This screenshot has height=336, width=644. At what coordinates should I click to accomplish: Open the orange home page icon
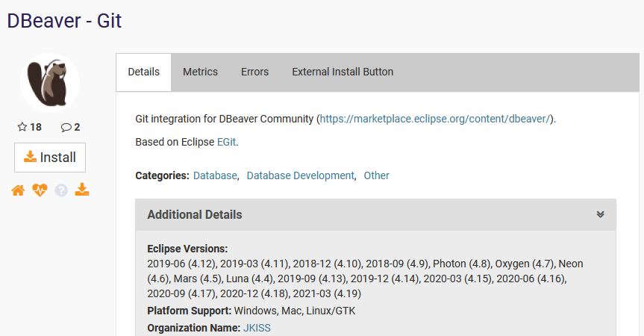click(x=18, y=190)
